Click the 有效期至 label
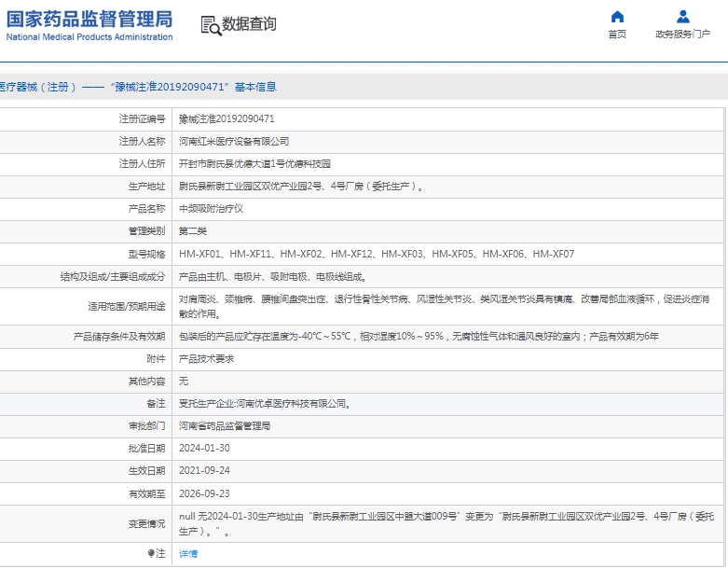The width and height of the screenshot is (728, 569). pos(146,493)
